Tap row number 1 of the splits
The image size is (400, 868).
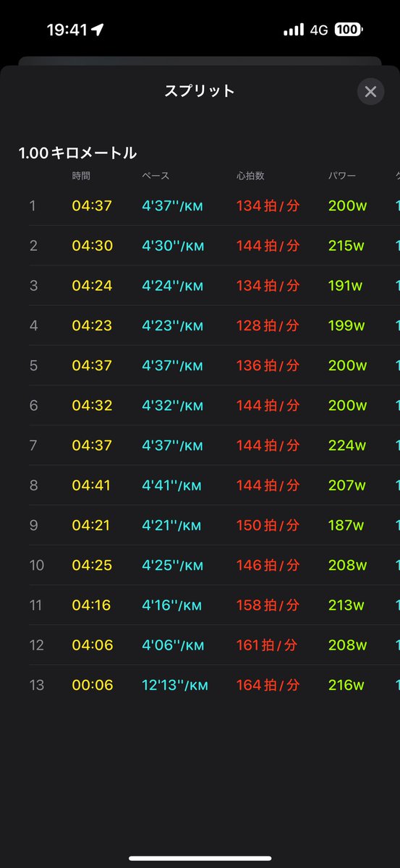32,205
